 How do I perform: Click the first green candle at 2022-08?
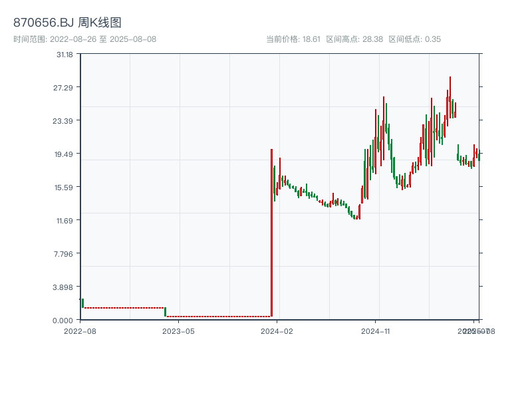[x=82, y=303]
